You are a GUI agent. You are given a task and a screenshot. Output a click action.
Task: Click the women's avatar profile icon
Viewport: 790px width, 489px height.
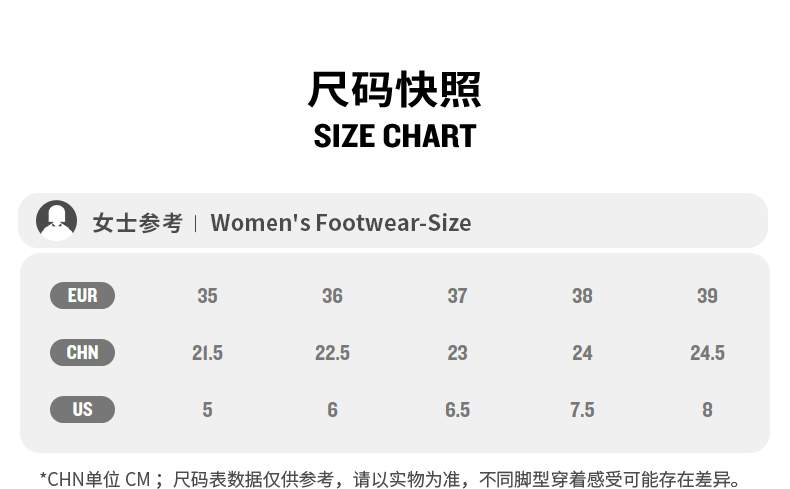coord(56,221)
